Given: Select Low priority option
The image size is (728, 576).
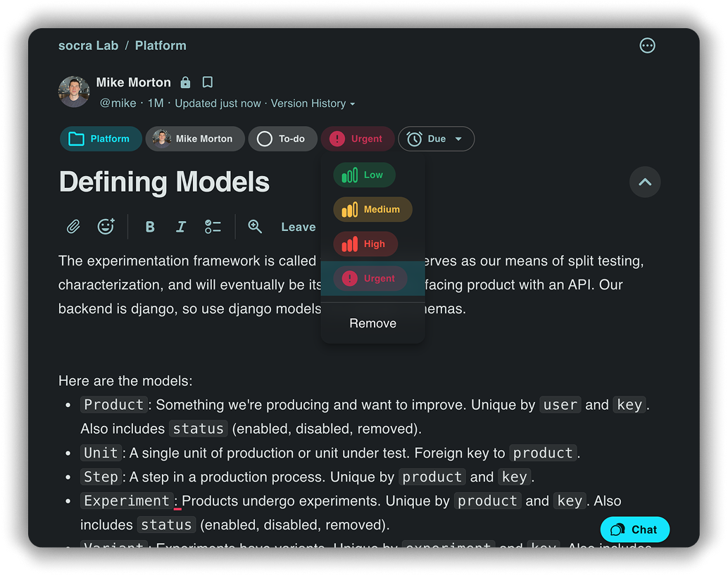Looking at the screenshot, I should [x=364, y=175].
